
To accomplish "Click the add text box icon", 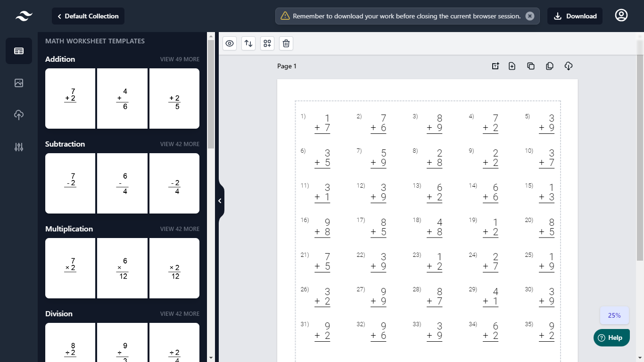I will point(495,66).
